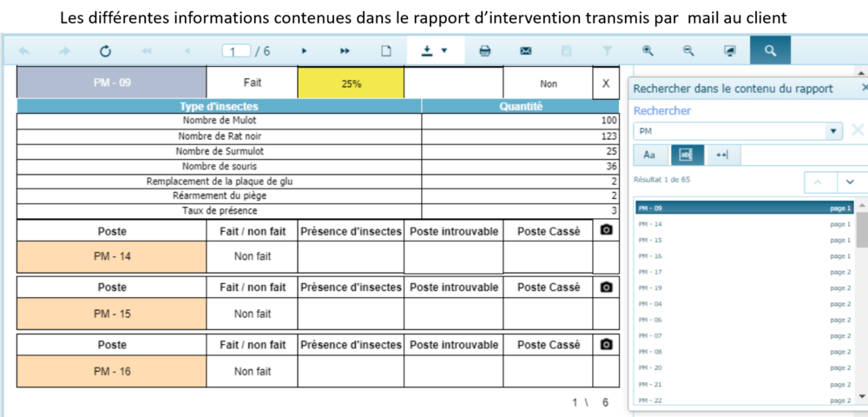Go to the next page arrow
This screenshot has width=868, height=417.
[x=304, y=51]
